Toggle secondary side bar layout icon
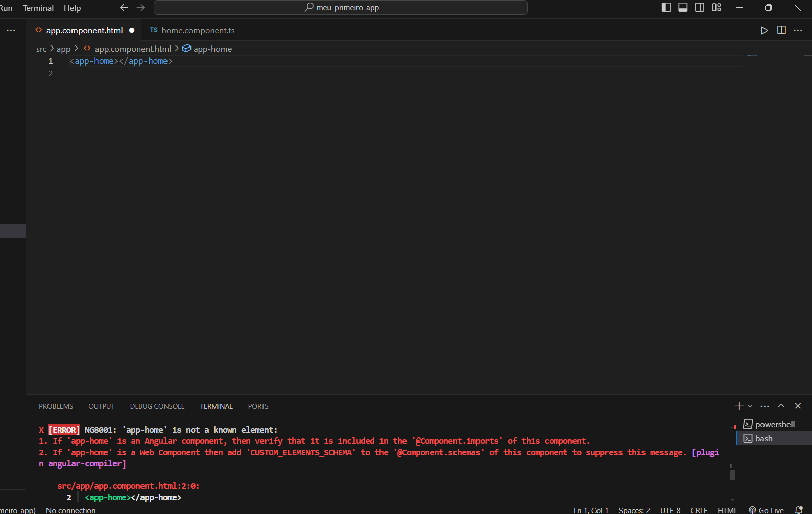This screenshot has height=514, width=812. tap(700, 7)
